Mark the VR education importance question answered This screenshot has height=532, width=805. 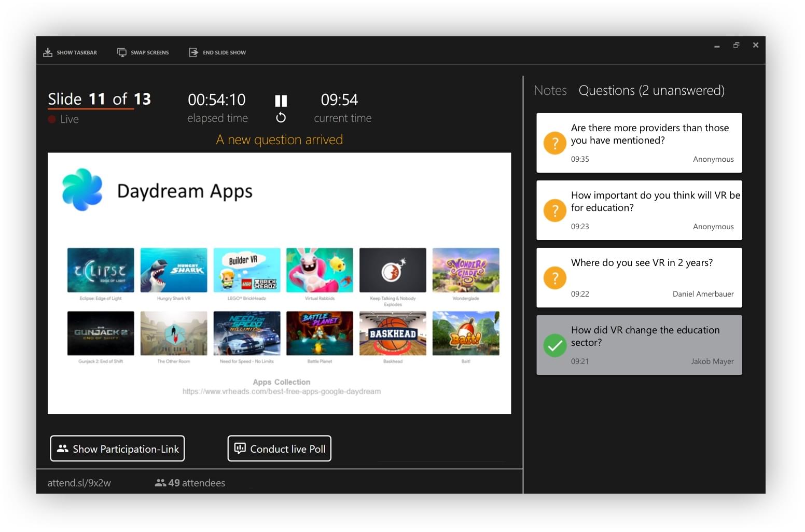(554, 211)
